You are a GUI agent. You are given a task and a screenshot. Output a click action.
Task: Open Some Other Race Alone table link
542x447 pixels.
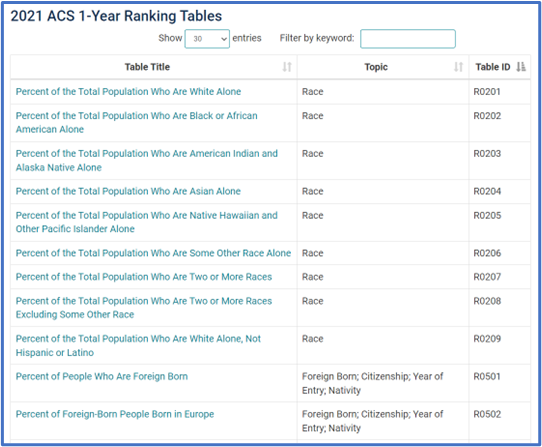(x=153, y=253)
